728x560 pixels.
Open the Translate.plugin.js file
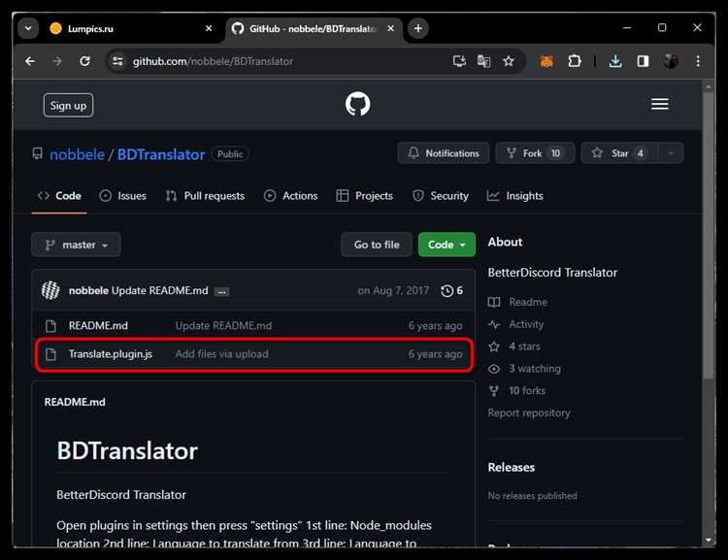pyautogui.click(x=111, y=354)
